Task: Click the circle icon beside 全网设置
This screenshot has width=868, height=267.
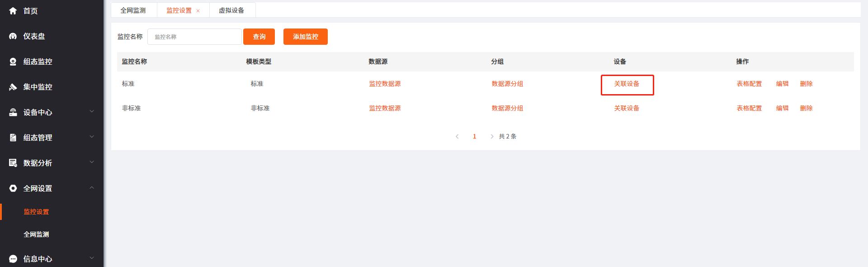Action: click(x=13, y=188)
